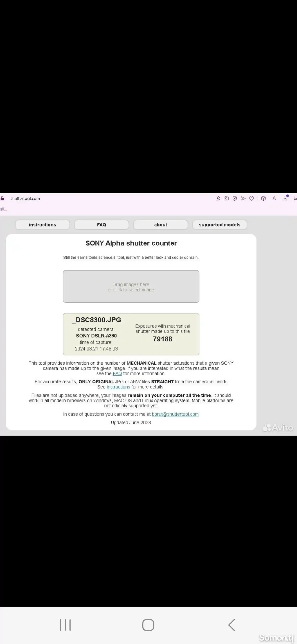Follow the FAQ link in the description text
Image resolution: width=297 pixels, height=644 pixels.
pos(117,374)
